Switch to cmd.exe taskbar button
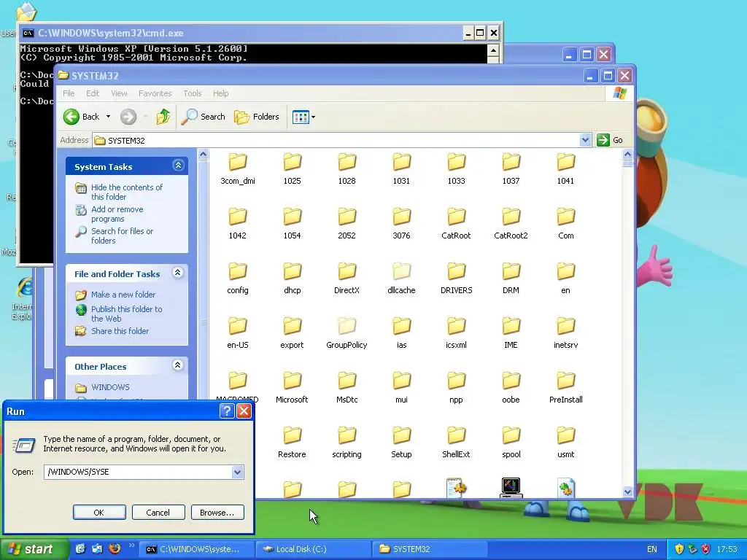747x560 pixels. coord(197,549)
